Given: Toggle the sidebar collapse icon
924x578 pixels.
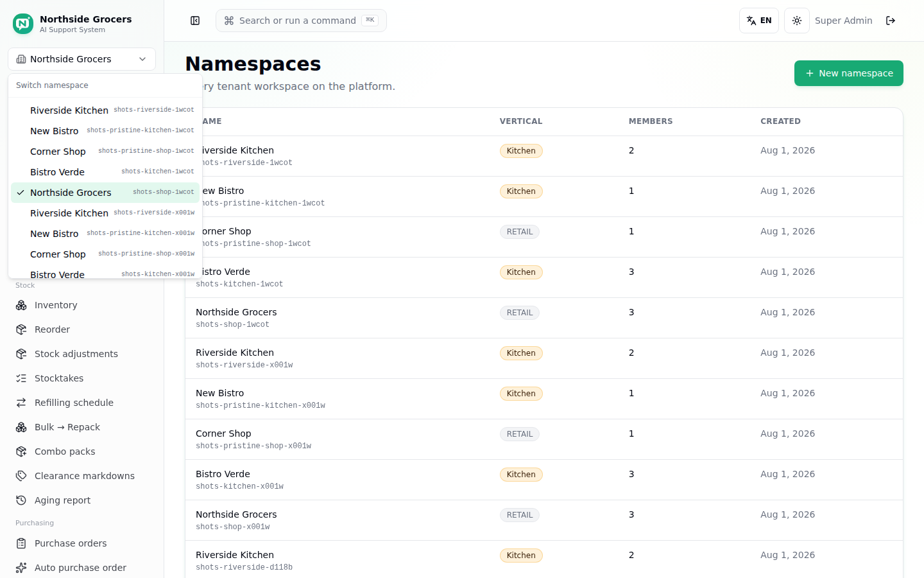Looking at the screenshot, I should click(195, 21).
